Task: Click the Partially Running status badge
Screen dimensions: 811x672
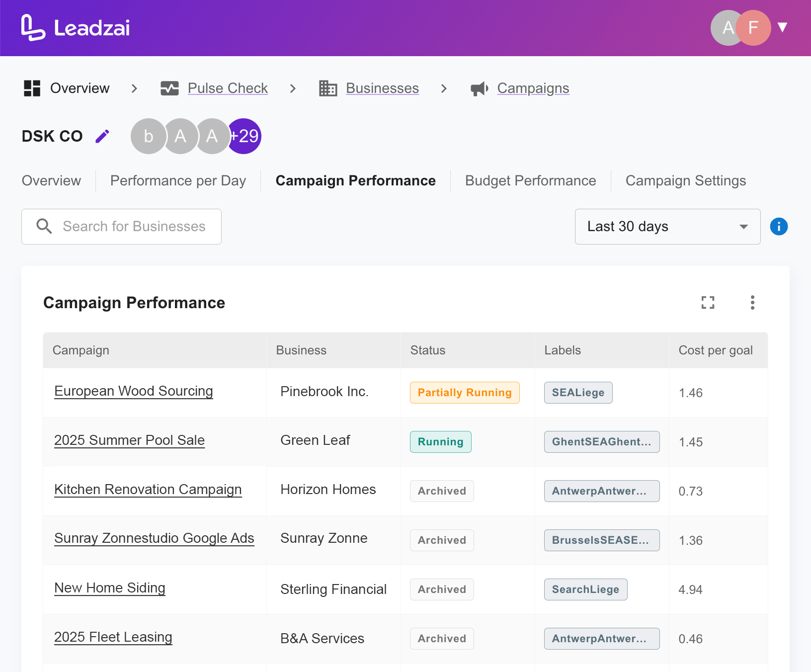Action: click(465, 393)
